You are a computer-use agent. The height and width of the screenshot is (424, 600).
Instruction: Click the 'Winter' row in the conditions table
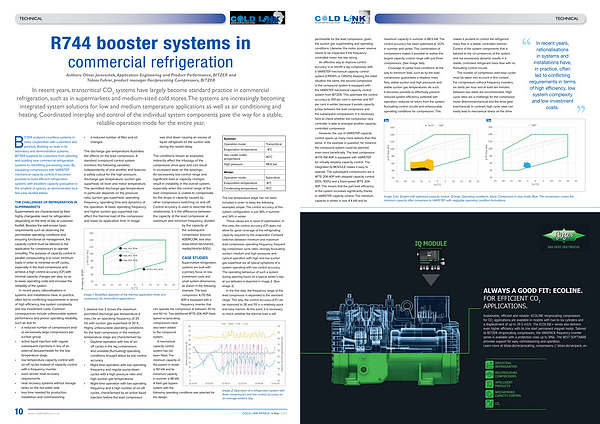[254, 172]
